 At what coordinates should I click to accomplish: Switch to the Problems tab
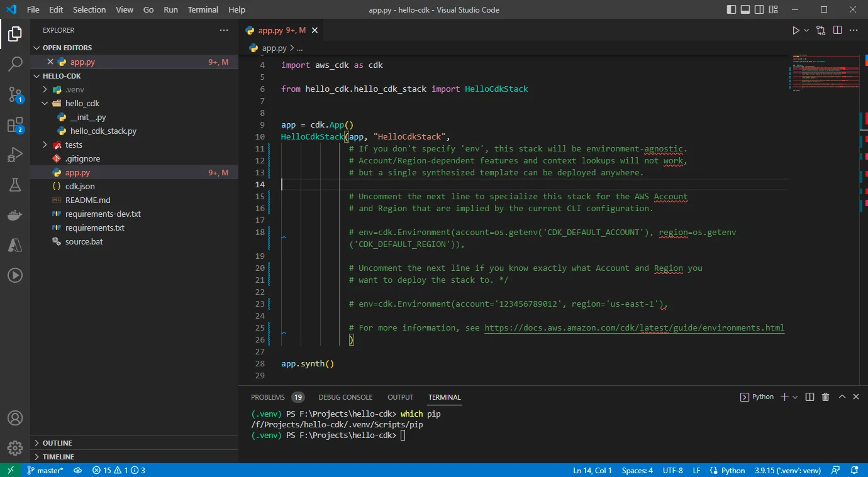[268, 397]
